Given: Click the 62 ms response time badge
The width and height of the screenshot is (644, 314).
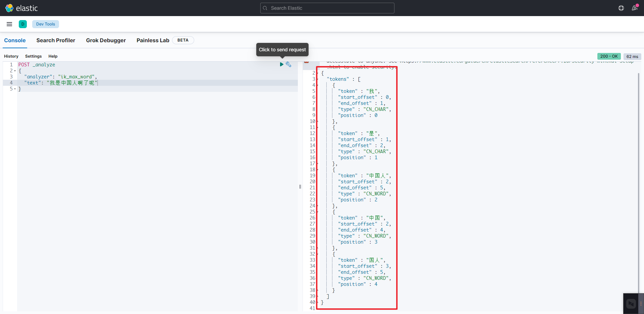Looking at the screenshot, I should [632, 56].
